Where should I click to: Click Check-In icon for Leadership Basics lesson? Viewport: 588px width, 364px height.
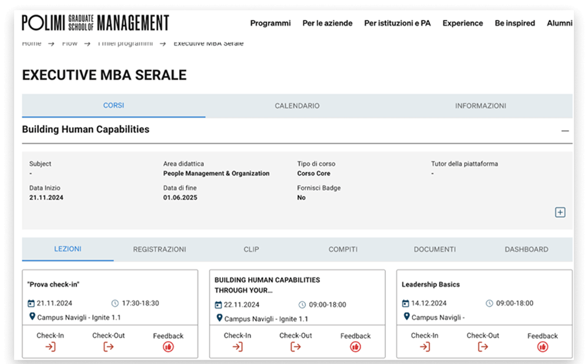[424, 346]
